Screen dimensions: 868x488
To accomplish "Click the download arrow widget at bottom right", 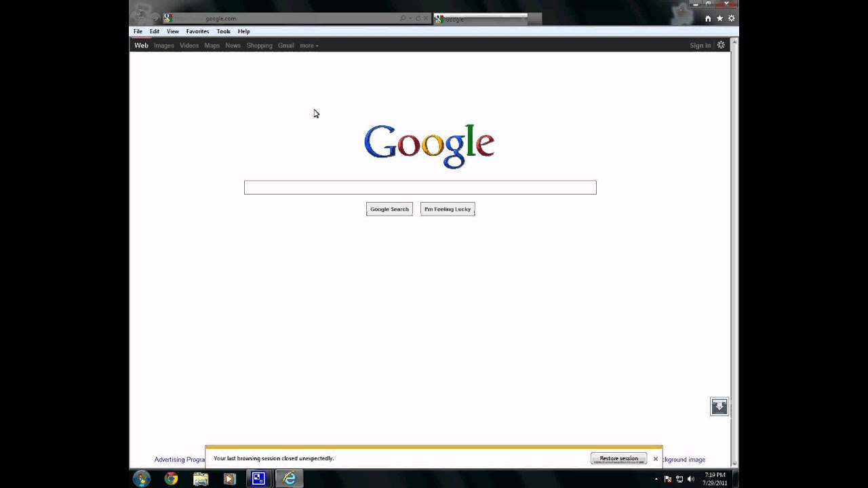I will coord(719,407).
